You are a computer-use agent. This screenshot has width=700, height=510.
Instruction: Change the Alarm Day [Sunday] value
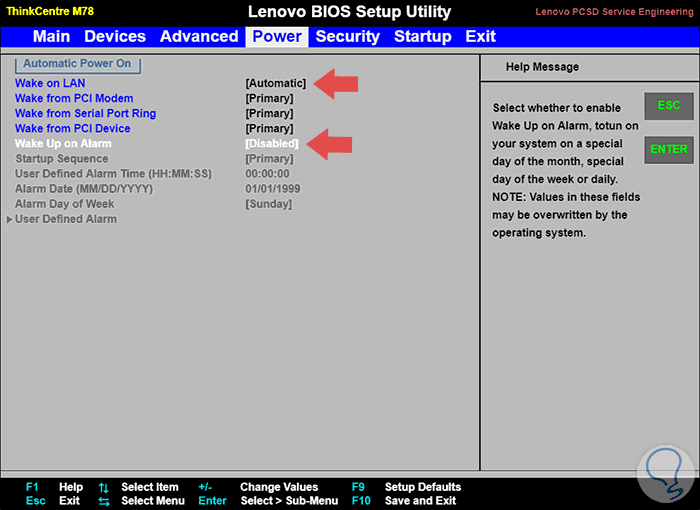[x=268, y=204]
